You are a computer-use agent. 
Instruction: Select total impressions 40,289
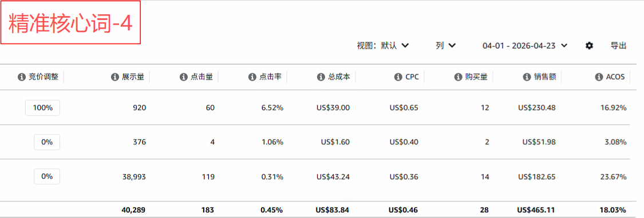coord(133,210)
